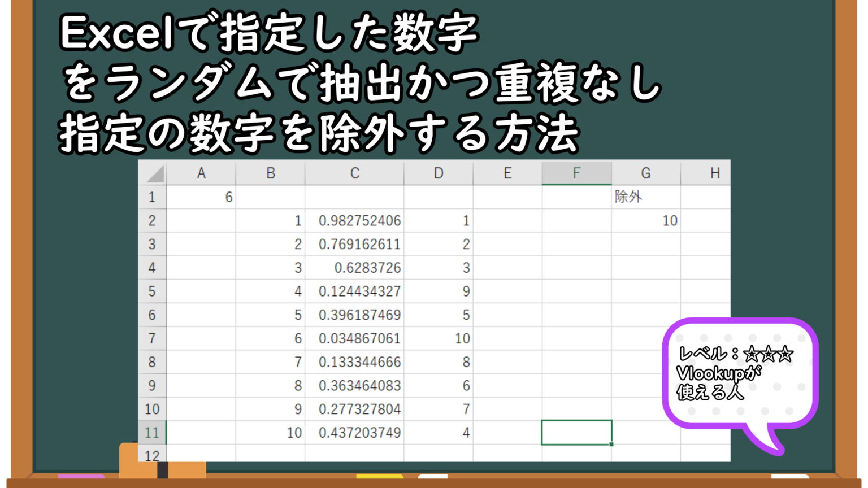The image size is (868, 488).
Task: Select the cell labeled 除外
Action: 645,197
